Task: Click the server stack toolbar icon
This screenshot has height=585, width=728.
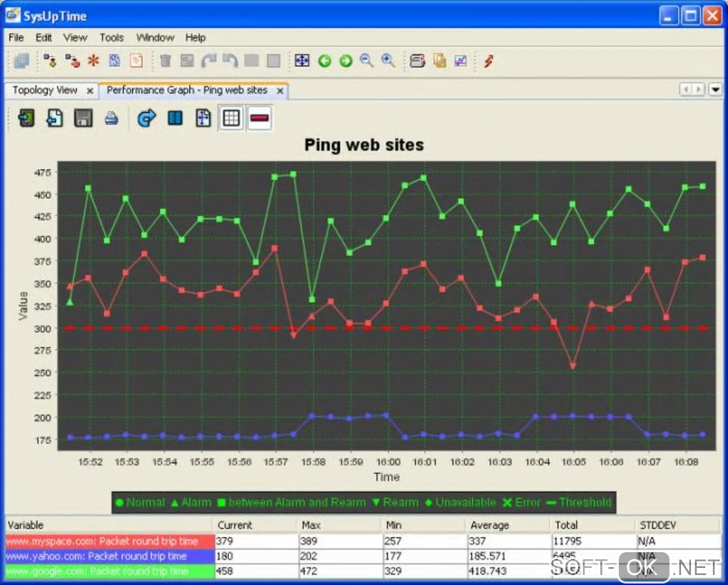Action: (418, 61)
